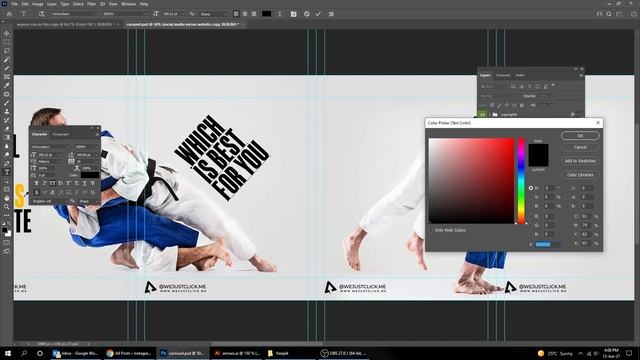Center text in options bar
640x360 pixels.
click(x=245, y=14)
